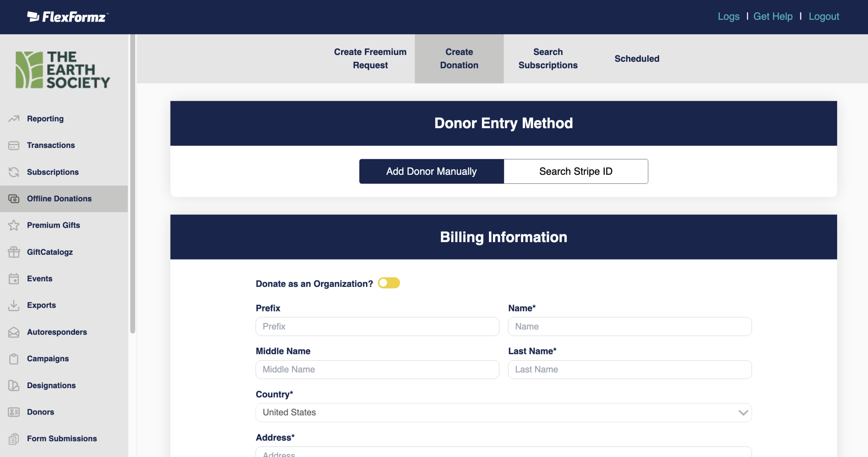Click the Premium Gifts star icon
The height and width of the screenshot is (457, 868).
[x=14, y=225]
